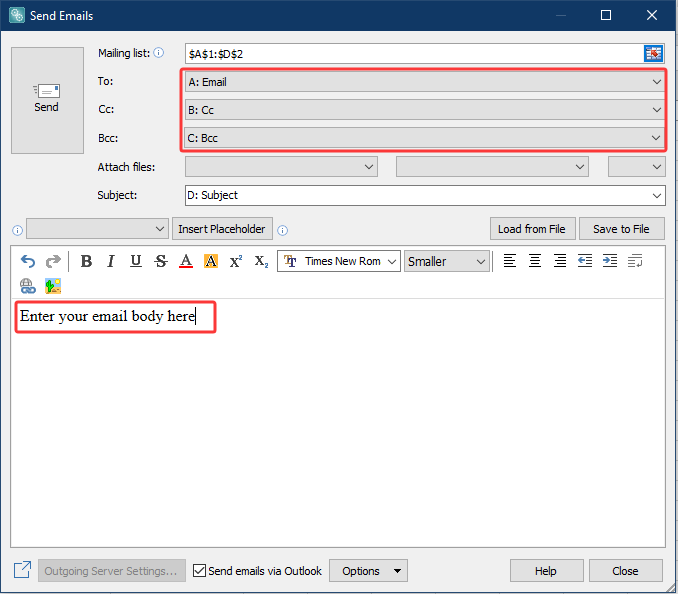Screen dimensions: 678x594
Task: Open the red font color picker
Action: coord(185,261)
